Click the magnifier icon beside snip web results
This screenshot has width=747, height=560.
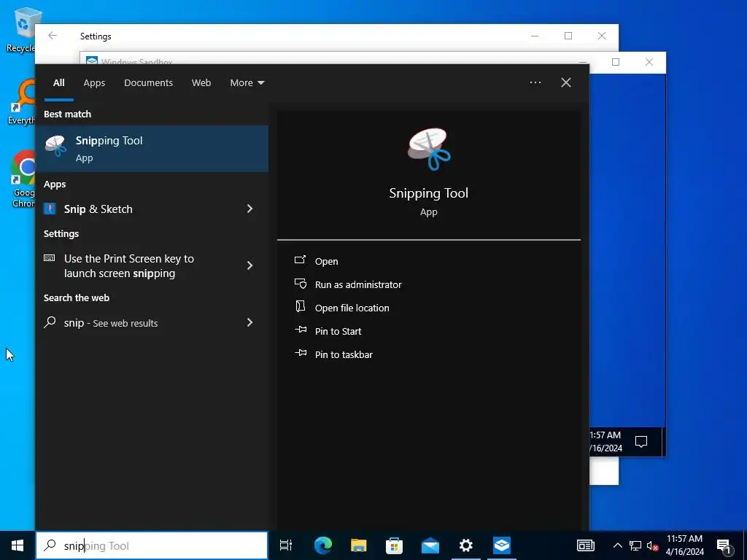click(50, 322)
